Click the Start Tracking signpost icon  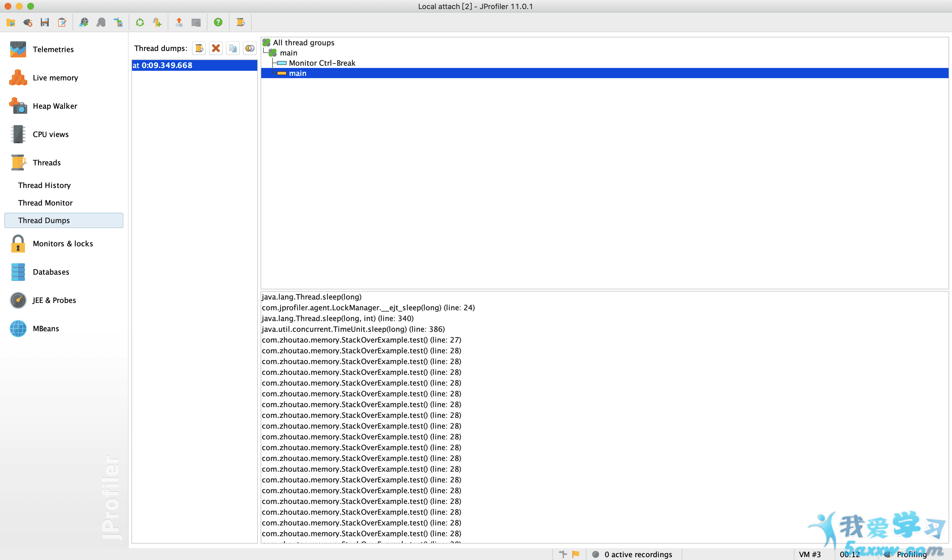click(x=118, y=22)
